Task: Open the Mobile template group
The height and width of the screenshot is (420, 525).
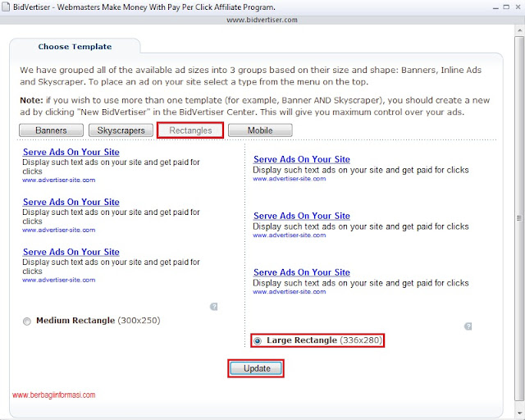Action: [260, 130]
